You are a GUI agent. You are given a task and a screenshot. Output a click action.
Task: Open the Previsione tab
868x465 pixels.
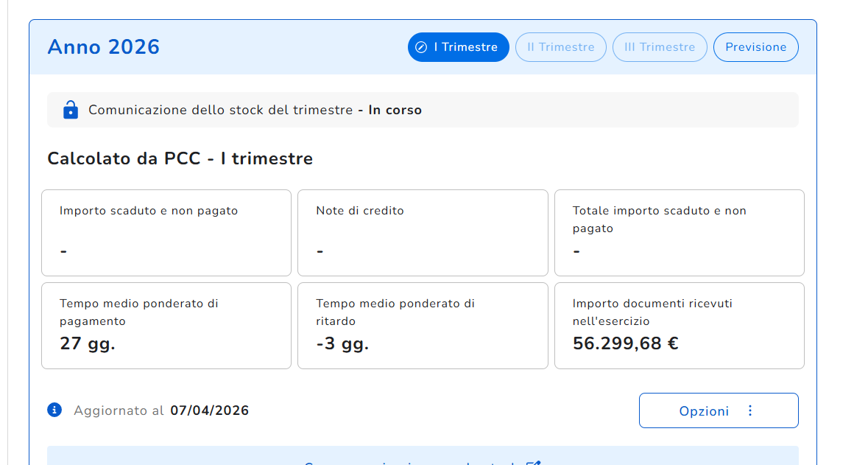pyautogui.click(x=755, y=47)
